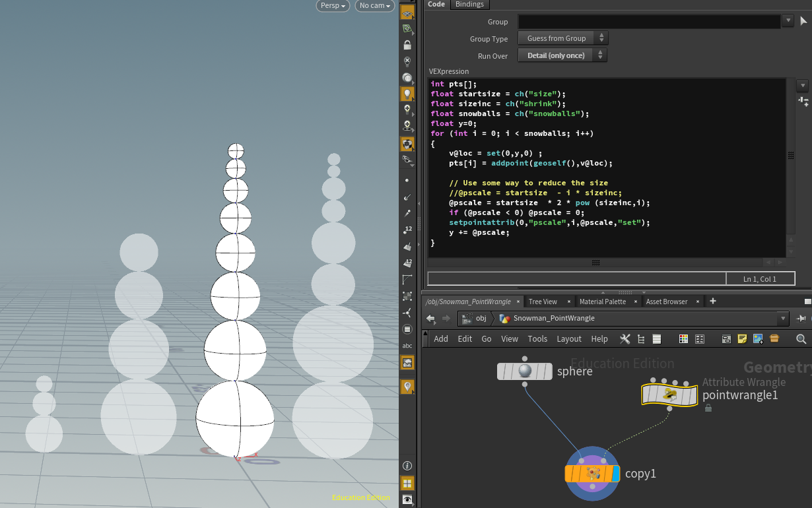The height and width of the screenshot is (508, 812).
Task: Click obj in the network path
Action: (481, 319)
